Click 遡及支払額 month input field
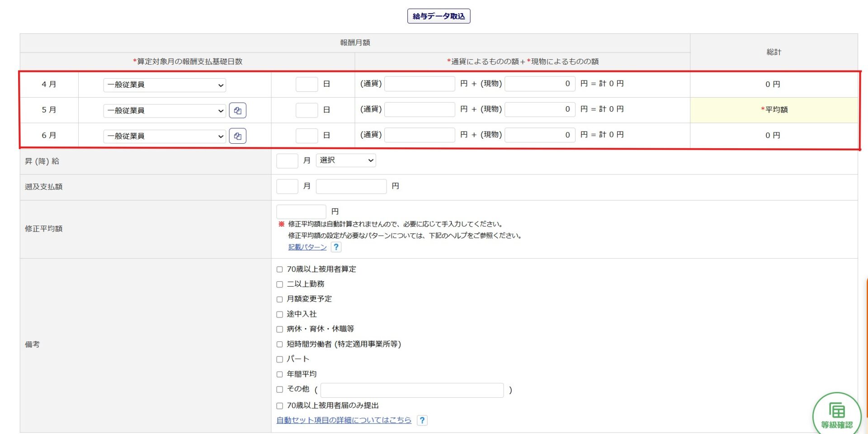The image size is (868, 434). point(287,186)
